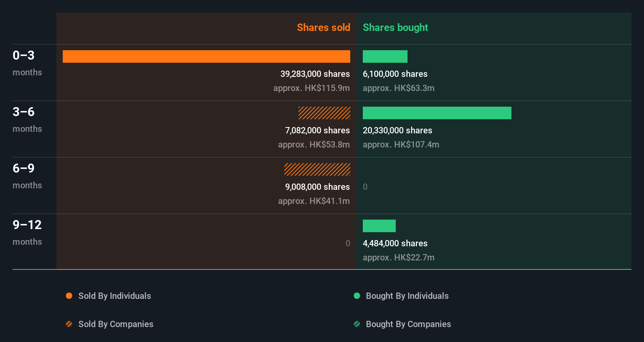Image resolution: width=644 pixels, height=342 pixels.
Task: Toggle the Bought By Companies legend label
Action: [x=408, y=324]
